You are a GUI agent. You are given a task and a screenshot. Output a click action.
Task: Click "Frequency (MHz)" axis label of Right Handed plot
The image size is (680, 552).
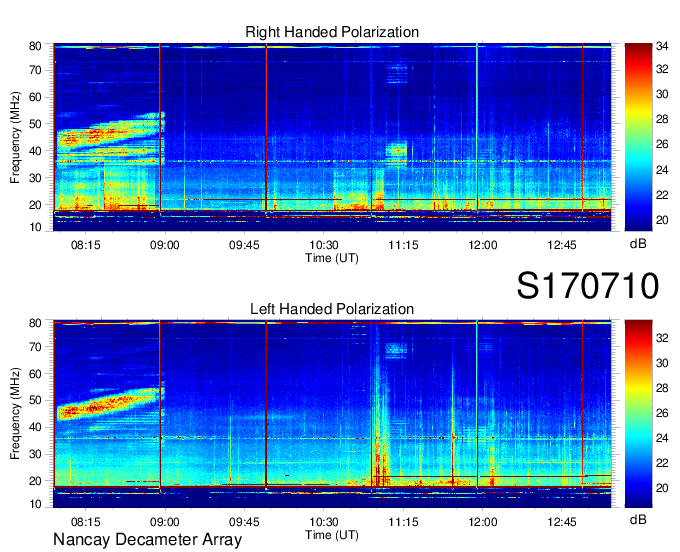tap(15, 137)
